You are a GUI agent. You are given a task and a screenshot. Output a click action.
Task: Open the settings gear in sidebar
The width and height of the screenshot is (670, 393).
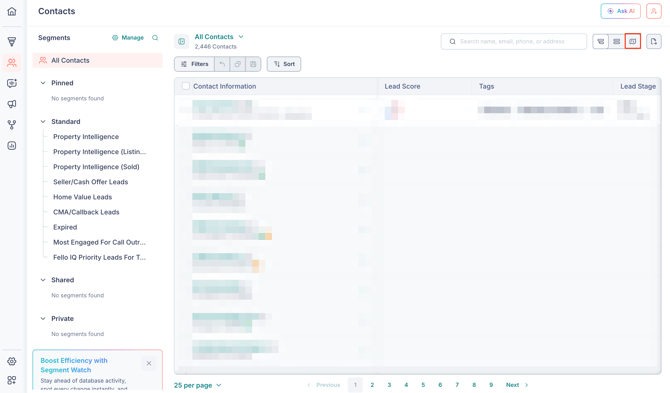pos(12,361)
